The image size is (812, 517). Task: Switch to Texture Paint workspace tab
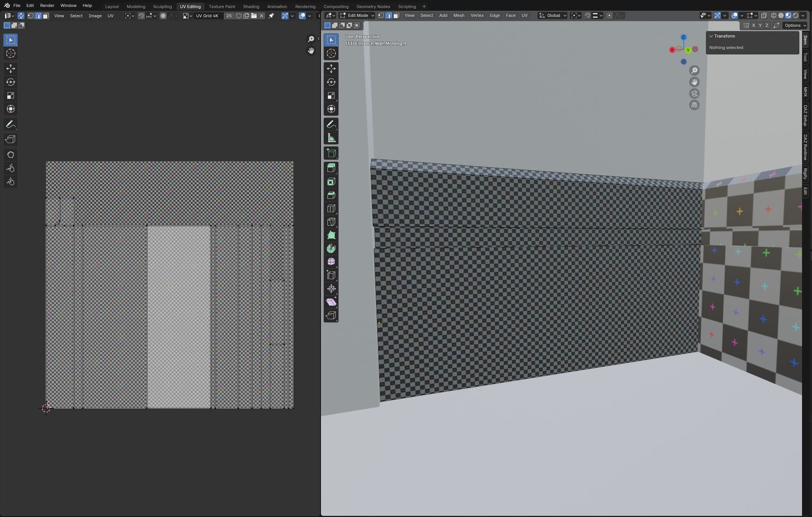[222, 6]
